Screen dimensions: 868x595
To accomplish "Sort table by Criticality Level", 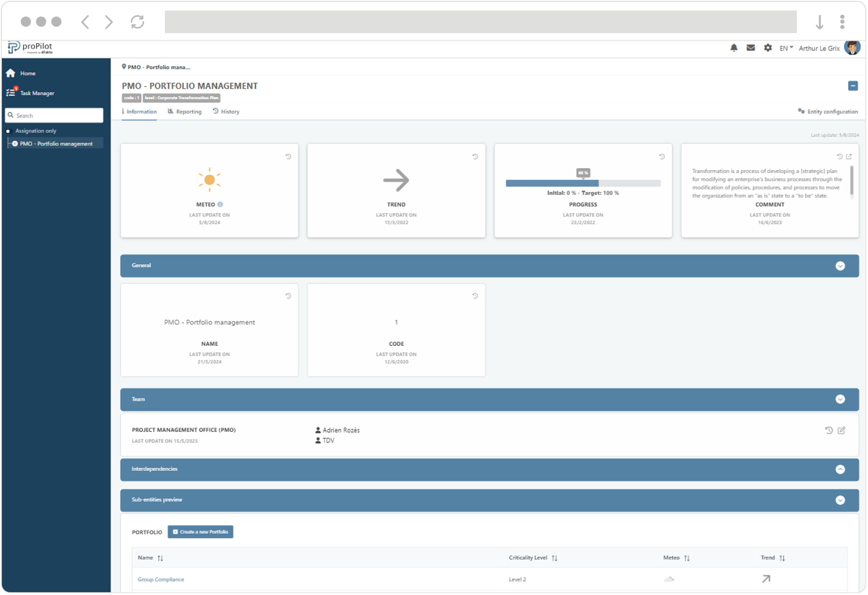I will 555,558.
